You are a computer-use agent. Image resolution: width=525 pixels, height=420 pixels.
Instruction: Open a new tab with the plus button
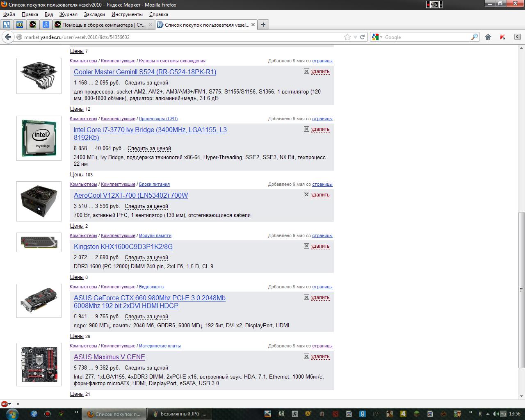pyautogui.click(x=263, y=25)
